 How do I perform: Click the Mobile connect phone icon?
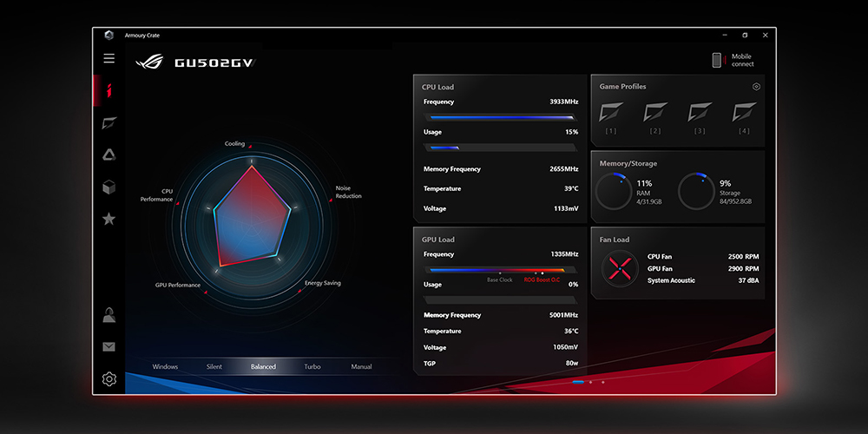[x=718, y=61]
